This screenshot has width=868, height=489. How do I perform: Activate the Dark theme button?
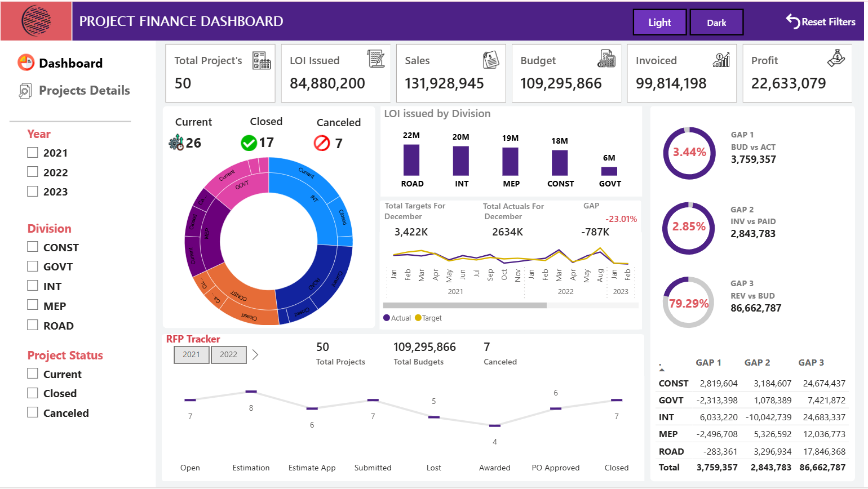pyautogui.click(x=716, y=23)
